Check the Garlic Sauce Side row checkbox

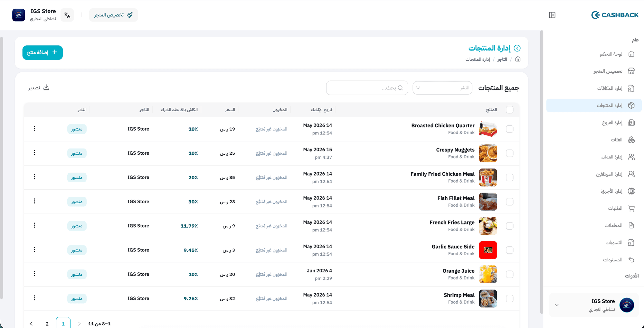coord(510,250)
